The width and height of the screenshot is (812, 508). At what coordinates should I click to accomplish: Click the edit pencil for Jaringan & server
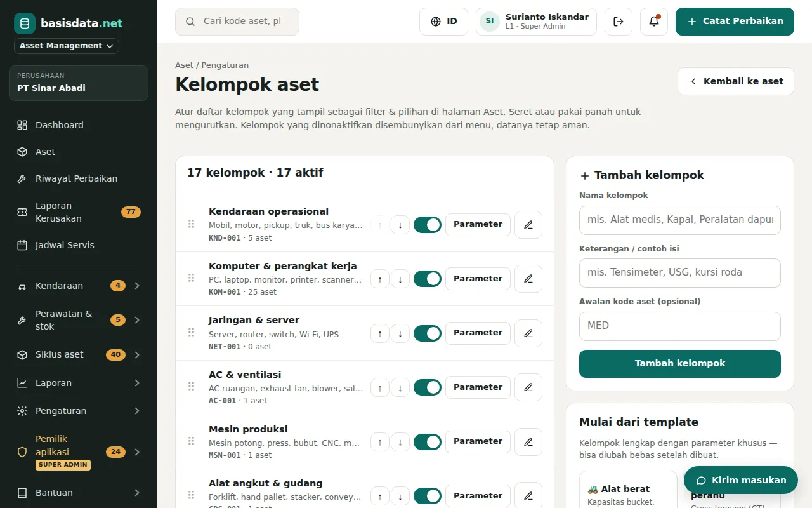coord(528,333)
